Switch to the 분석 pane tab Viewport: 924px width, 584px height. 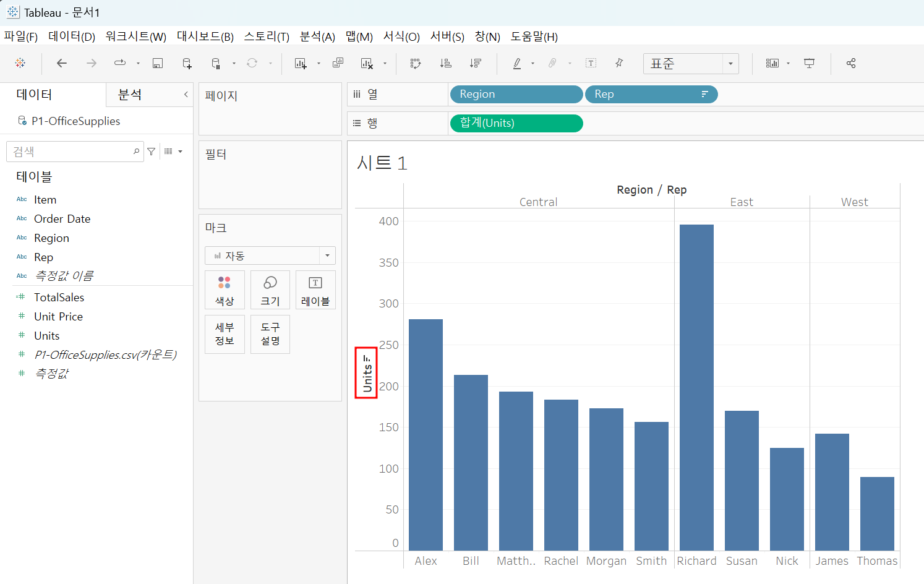[130, 95]
